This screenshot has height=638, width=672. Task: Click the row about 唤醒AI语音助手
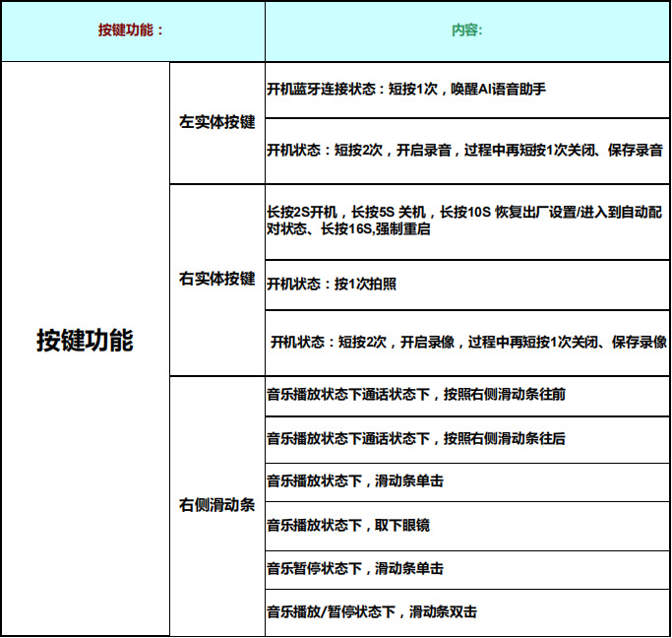467,90
